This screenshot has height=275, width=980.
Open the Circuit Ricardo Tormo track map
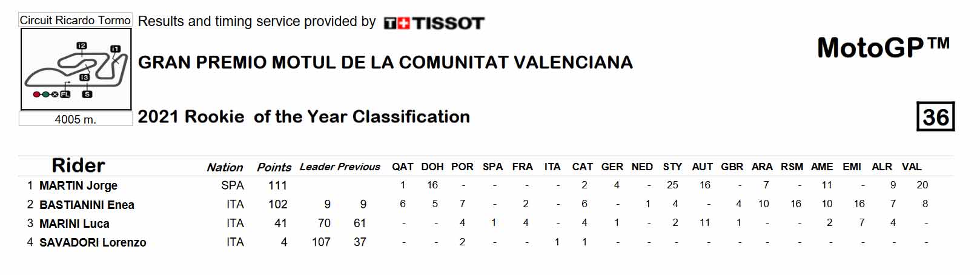click(76, 70)
